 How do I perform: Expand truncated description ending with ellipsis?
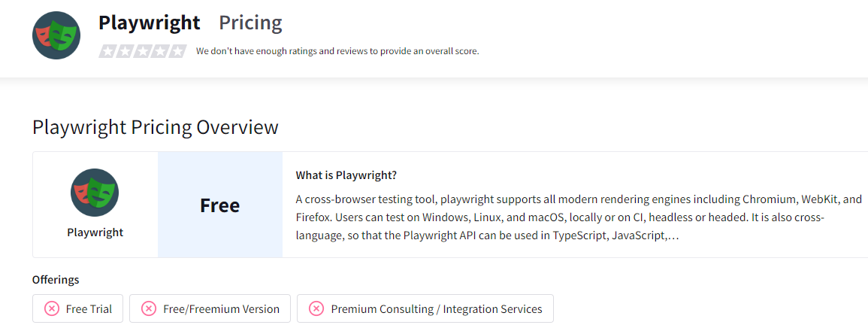click(x=673, y=236)
